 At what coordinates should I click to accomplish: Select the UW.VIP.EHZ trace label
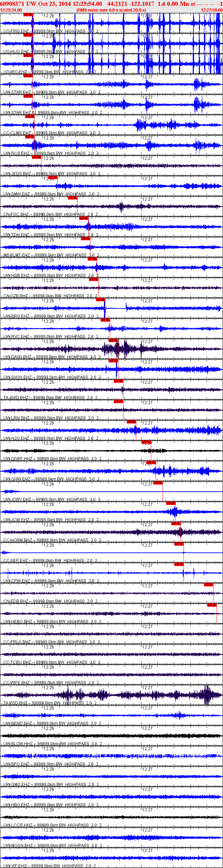coord(50,866)
